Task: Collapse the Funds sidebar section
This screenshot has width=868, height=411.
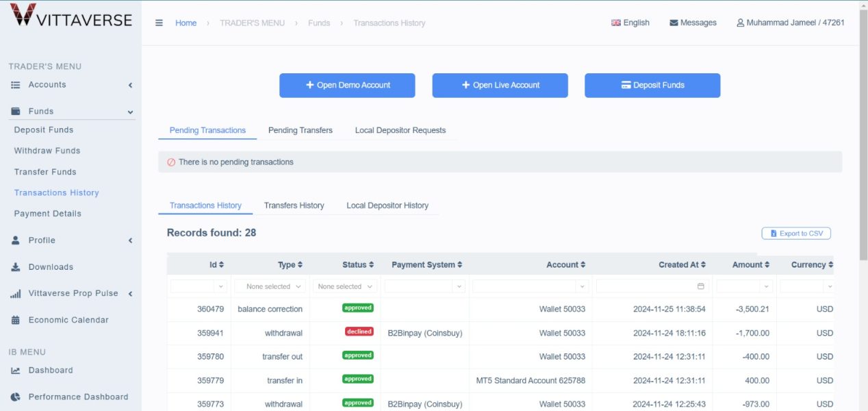Action: point(130,112)
